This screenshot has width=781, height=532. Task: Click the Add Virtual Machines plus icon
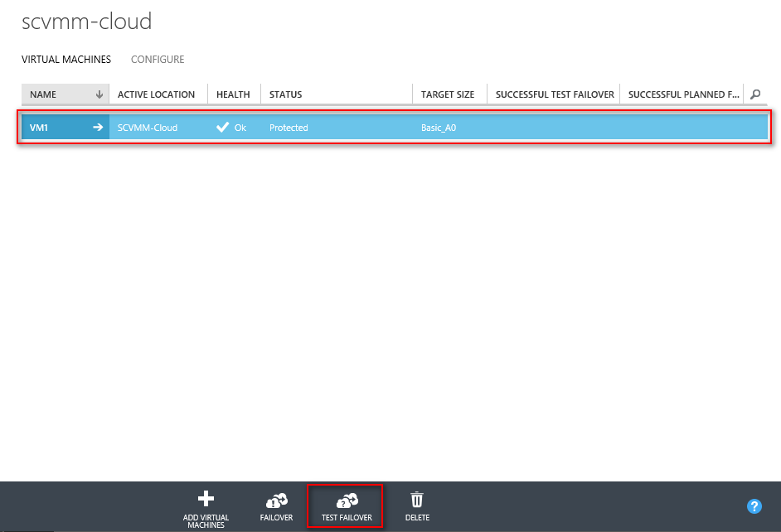[206, 499]
